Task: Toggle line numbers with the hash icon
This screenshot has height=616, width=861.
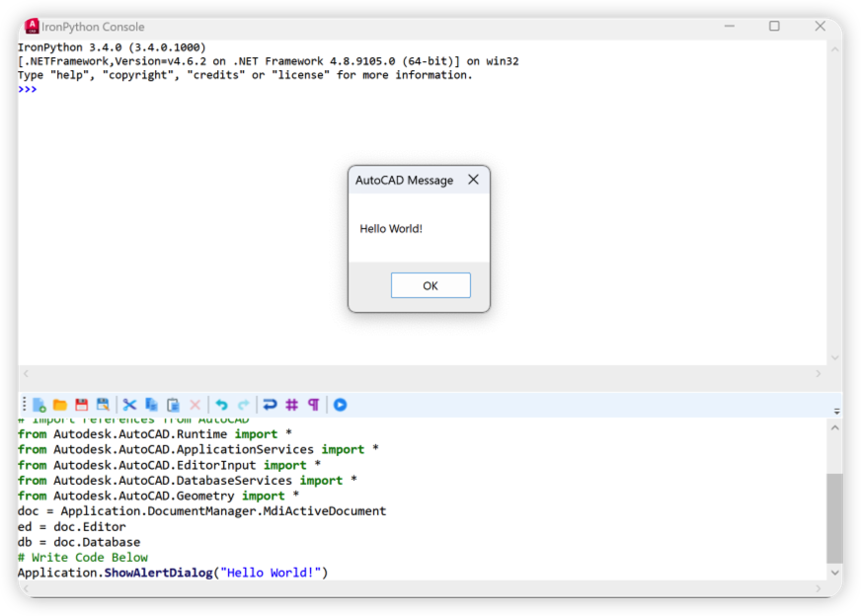Action: tap(292, 405)
